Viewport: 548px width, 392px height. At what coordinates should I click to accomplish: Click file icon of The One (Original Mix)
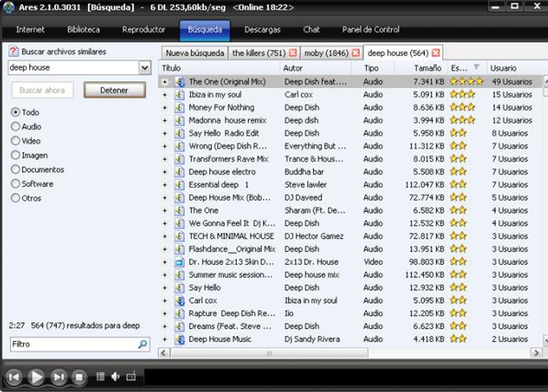pos(179,82)
